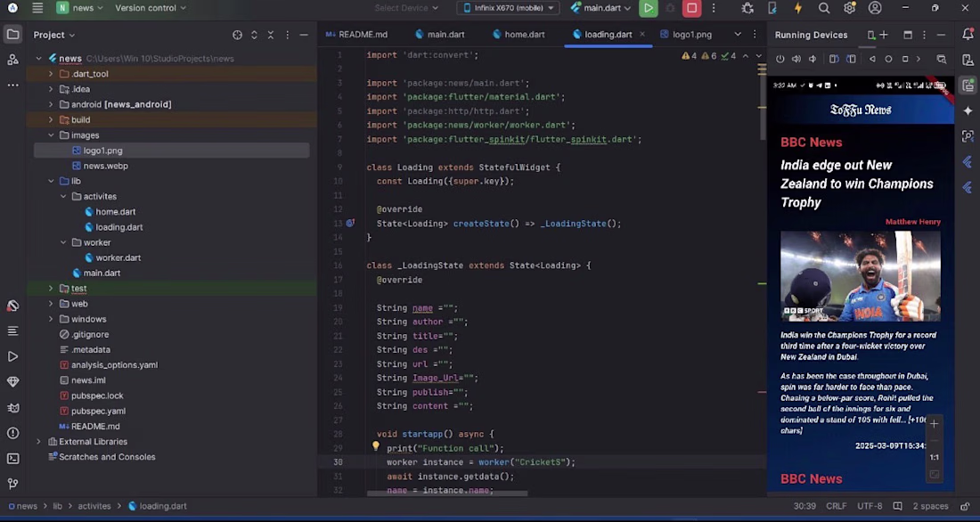The height and width of the screenshot is (522, 980).
Task: Open Search Everywhere magnifier icon
Action: [824, 8]
